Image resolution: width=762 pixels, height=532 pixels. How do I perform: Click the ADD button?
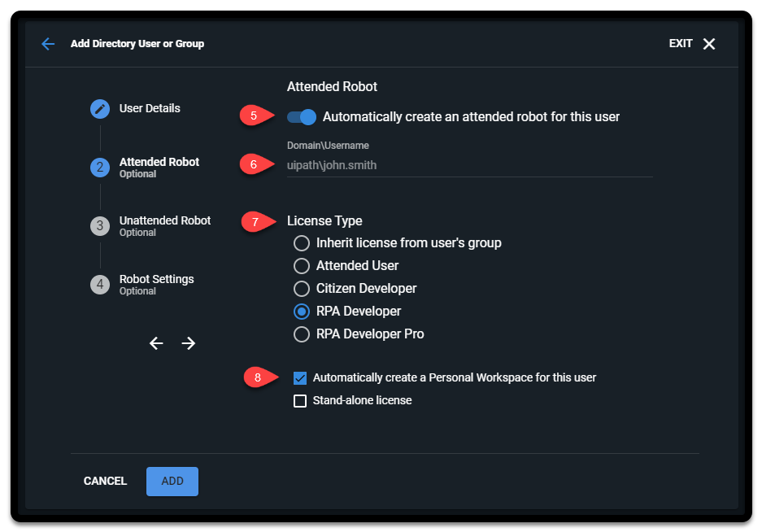(172, 481)
